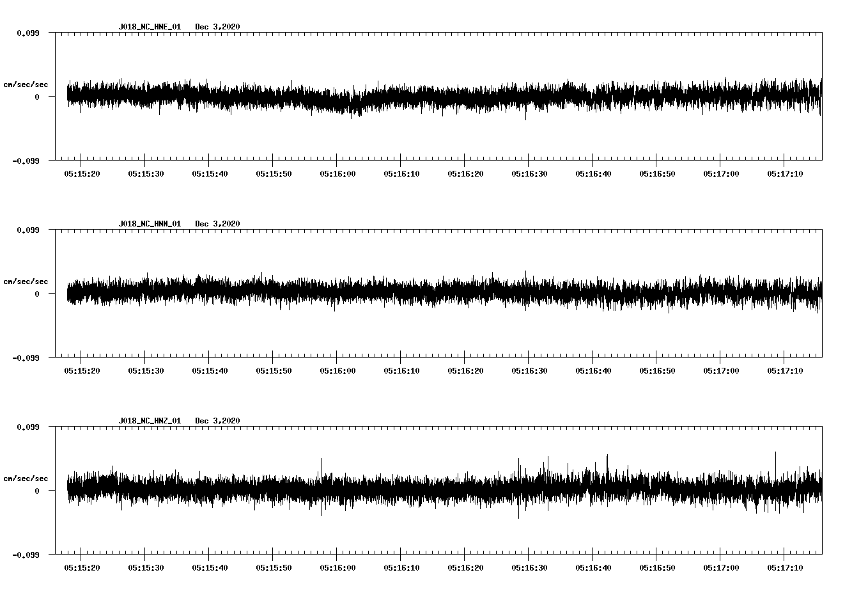Click the cm/sec/sec label on HNZ plot
This screenshot has height=591, width=868.
pyautogui.click(x=26, y=477)
